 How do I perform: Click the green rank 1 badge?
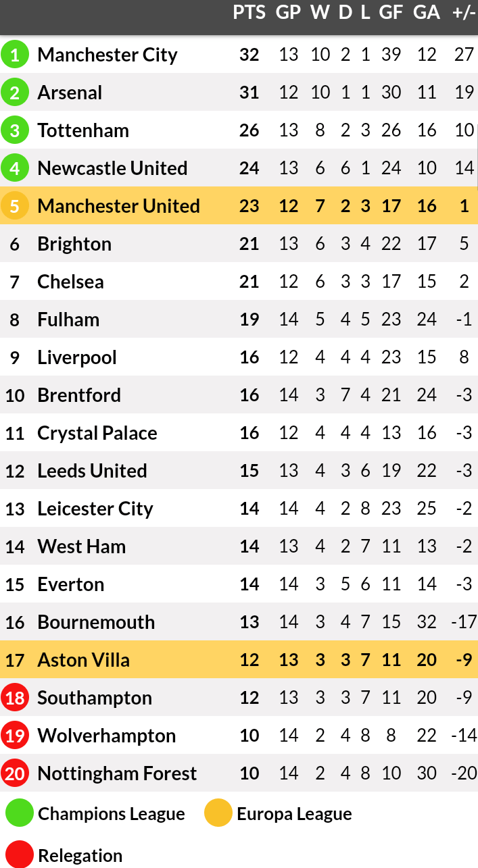[x=15, y=55]
